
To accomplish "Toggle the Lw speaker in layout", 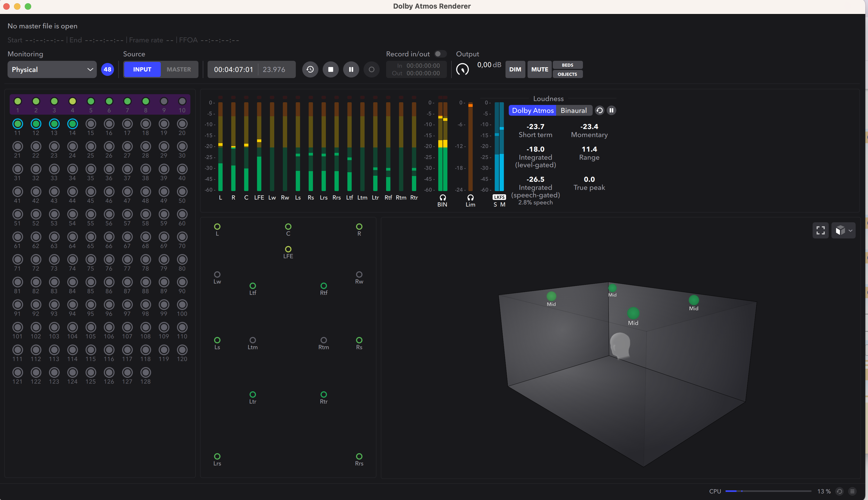I will point(217,274).
